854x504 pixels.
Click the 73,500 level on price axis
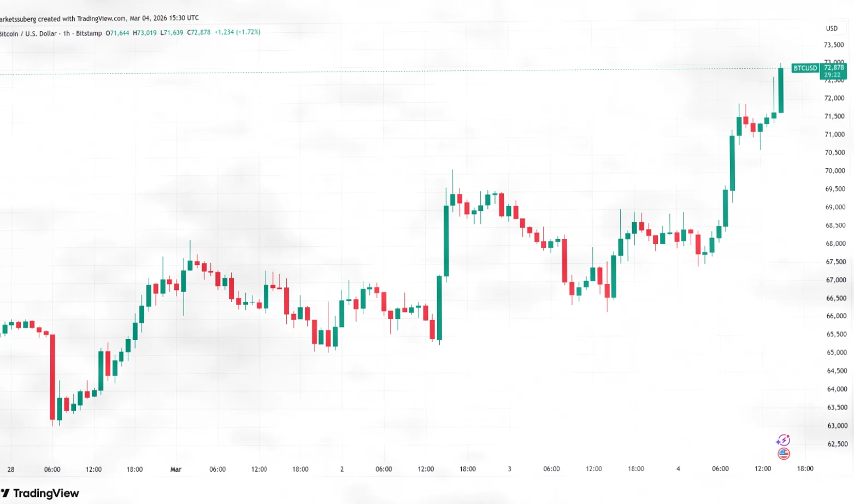coord(834,45)
